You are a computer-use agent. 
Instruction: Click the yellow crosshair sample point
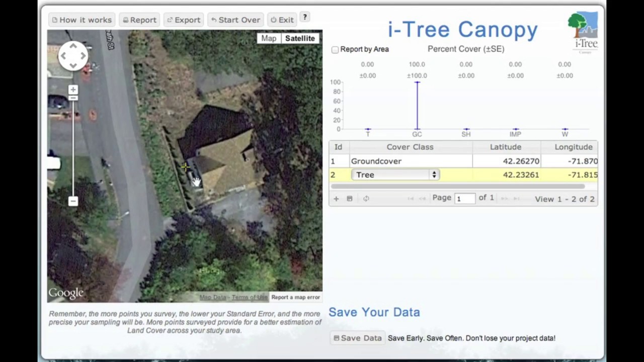(x=186, y=167)
